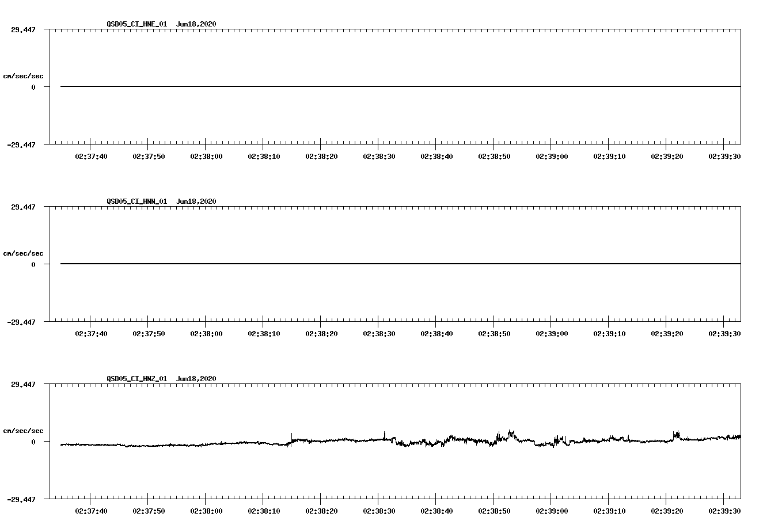782x532 pixels.
Task: Click the flat HNE trace line
Action: click(400, 86)
